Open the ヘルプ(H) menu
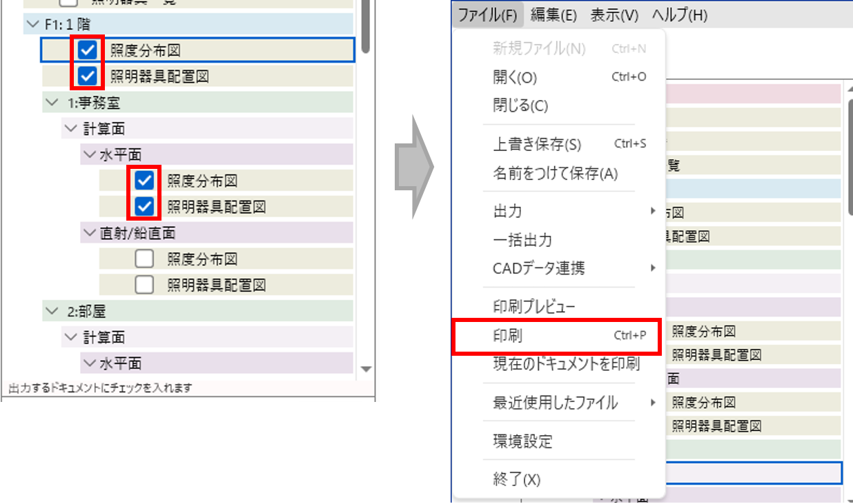The width and height of the screenshot is (853, 504). (679, 15)
